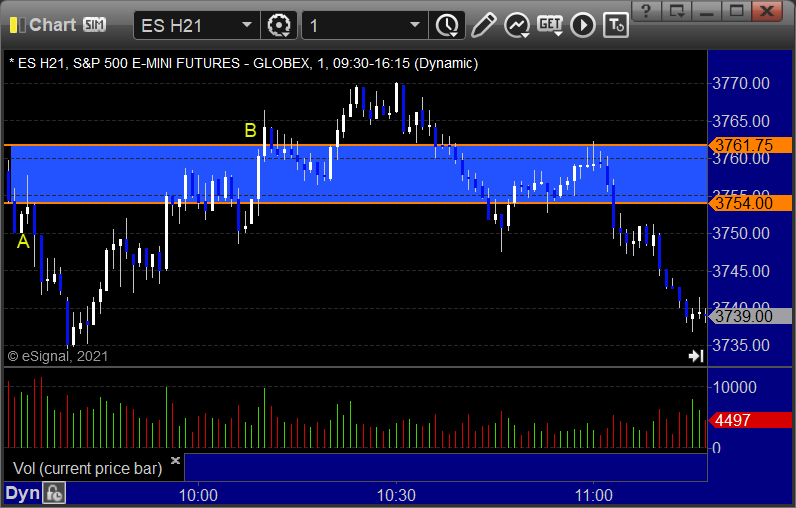The image size is (796, 508).
Task: Open the time template clock icon
Action: pos(447,25)
